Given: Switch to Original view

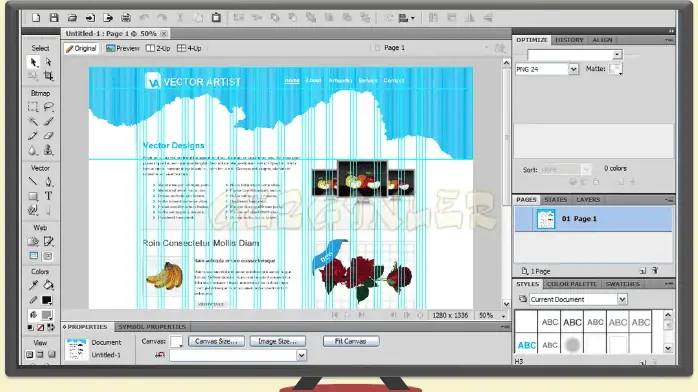Looking at the screenshot, I should (81, 48).
